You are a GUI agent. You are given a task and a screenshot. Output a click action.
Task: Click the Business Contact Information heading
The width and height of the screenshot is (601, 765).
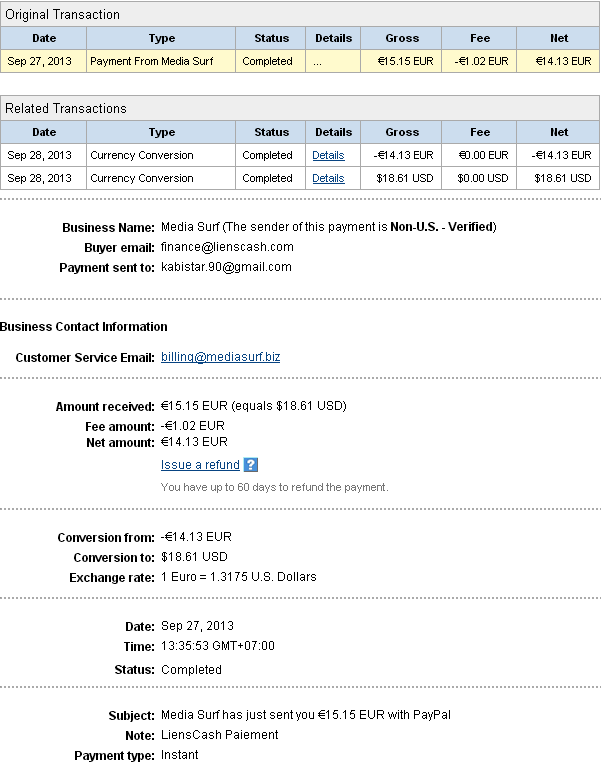click(83, 326)
